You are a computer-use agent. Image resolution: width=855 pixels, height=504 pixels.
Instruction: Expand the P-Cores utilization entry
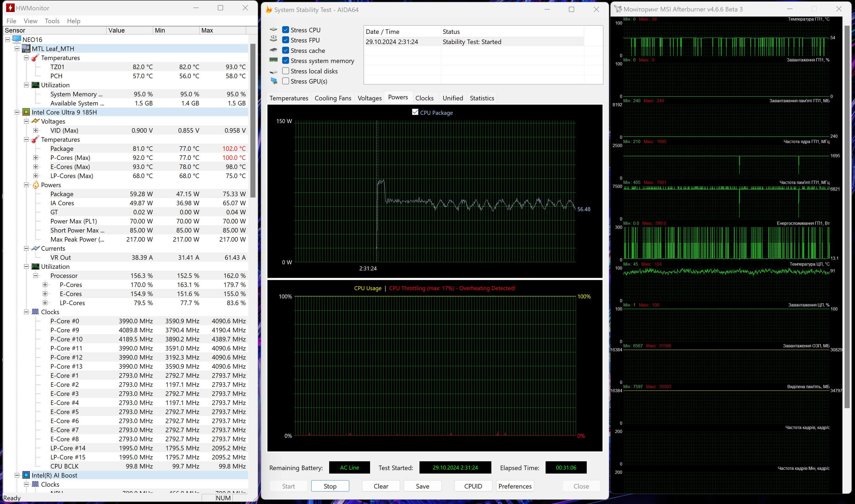click(45, 285)
